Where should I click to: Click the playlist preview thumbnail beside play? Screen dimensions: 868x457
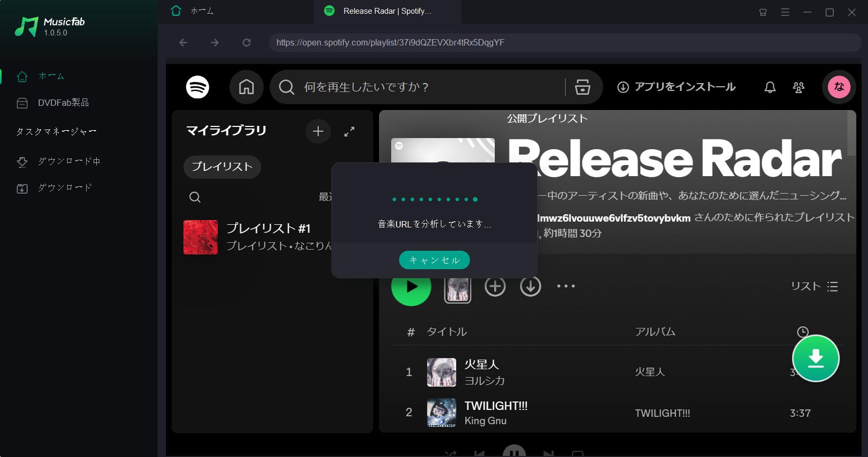point(458,289)
